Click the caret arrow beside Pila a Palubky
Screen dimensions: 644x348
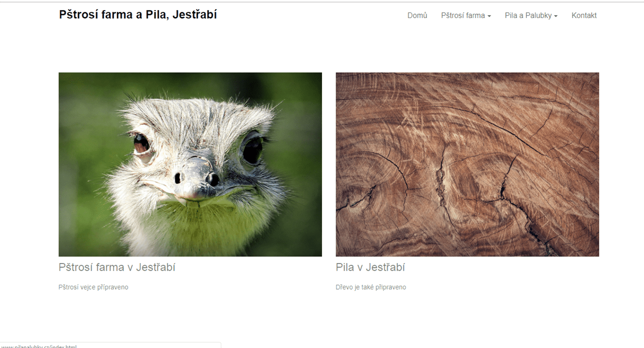pyautogui.click(x=555, y=16)
